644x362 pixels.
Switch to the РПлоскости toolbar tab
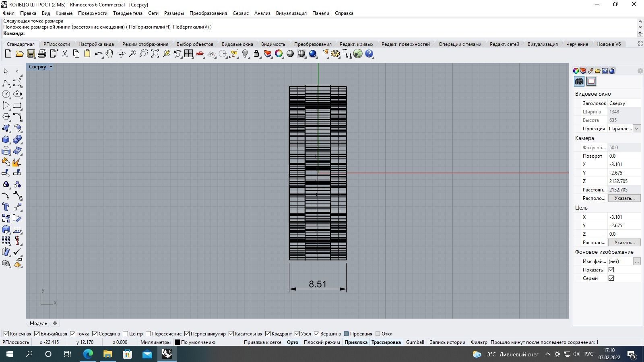point(57,44)
